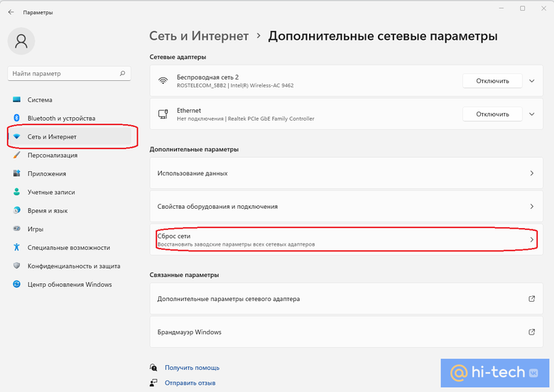
Task: Open Свойства оборудования chevron arrow
Action: (532, 206)
